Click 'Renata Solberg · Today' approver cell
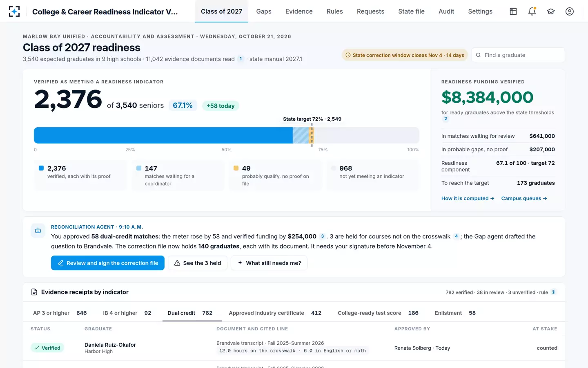Viewport: 588px width, 368px height. tap(422, 348)
